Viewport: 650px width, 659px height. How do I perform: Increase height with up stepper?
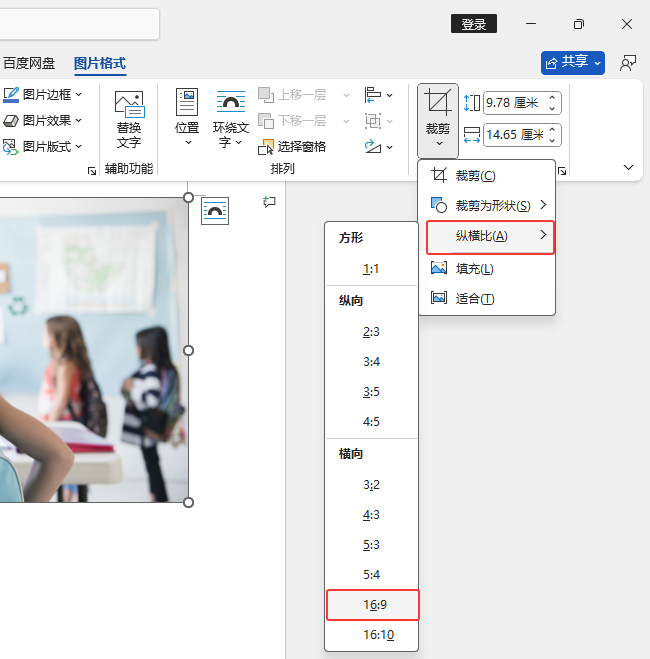552,98
